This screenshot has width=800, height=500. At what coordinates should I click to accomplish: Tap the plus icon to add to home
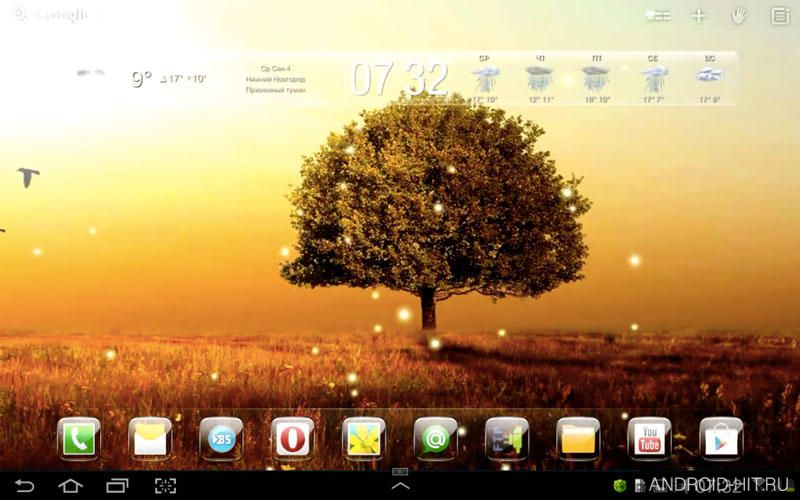click(x=698, y=16)
